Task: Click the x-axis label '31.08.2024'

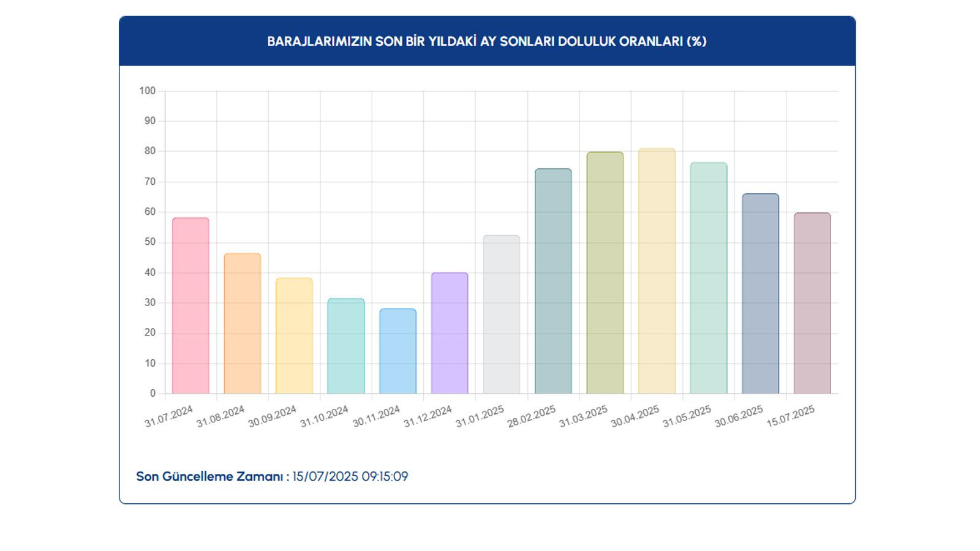Action: coord(221,416)
